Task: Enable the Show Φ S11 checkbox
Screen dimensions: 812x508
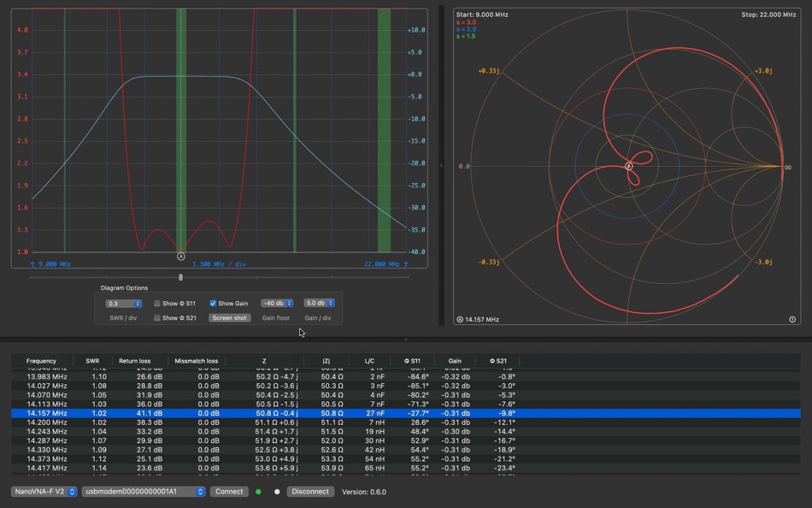Action: coord(157,304)
